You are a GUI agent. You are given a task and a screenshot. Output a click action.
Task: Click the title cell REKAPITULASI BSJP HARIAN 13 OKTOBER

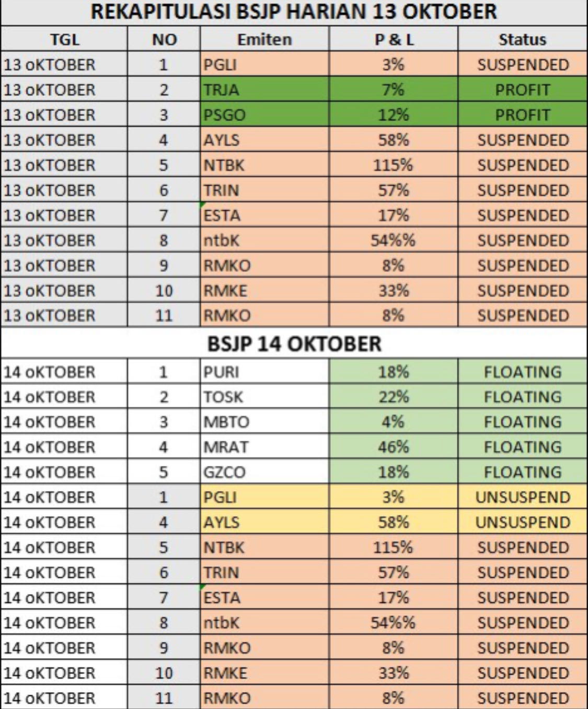point(294,12)
